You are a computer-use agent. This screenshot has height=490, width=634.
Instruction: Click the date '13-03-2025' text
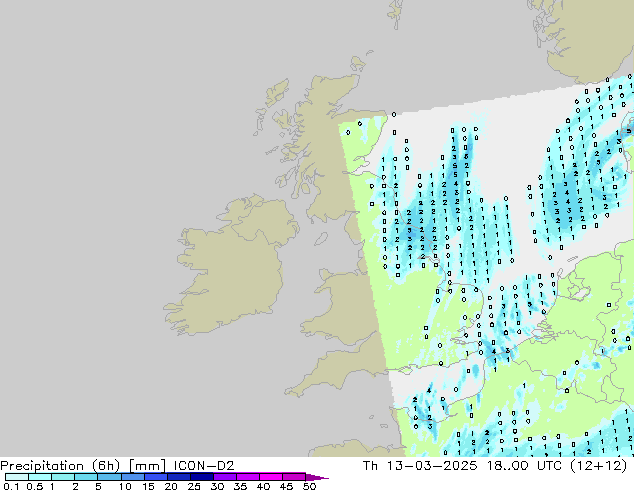pos(432,466)
